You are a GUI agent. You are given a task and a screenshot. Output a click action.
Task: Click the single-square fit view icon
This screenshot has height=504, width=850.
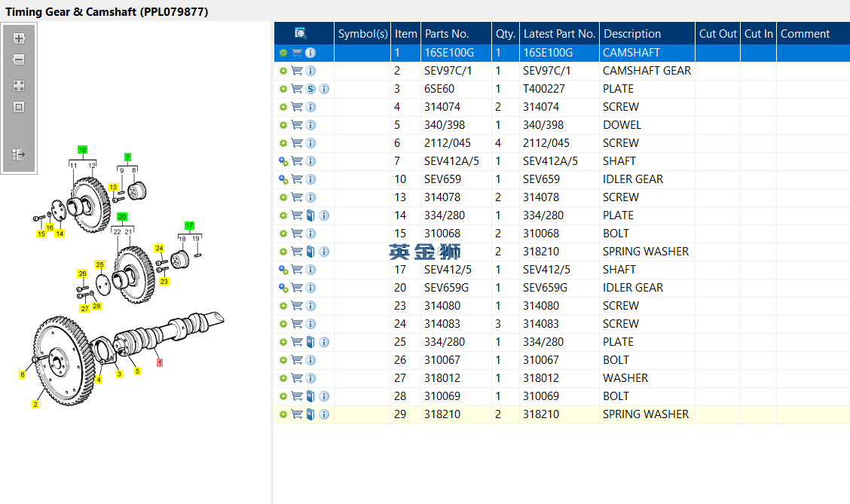click(x=19, y=107)
